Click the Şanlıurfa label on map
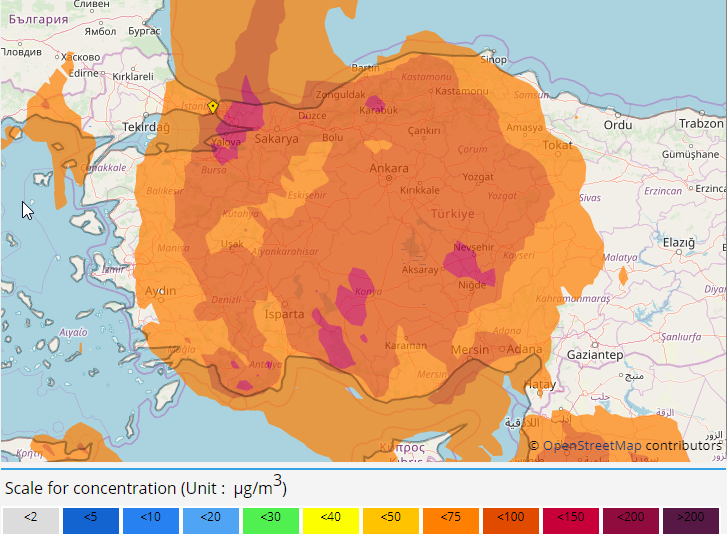The image size is (727, 534). pyautogui.click(x=681, y=337)
